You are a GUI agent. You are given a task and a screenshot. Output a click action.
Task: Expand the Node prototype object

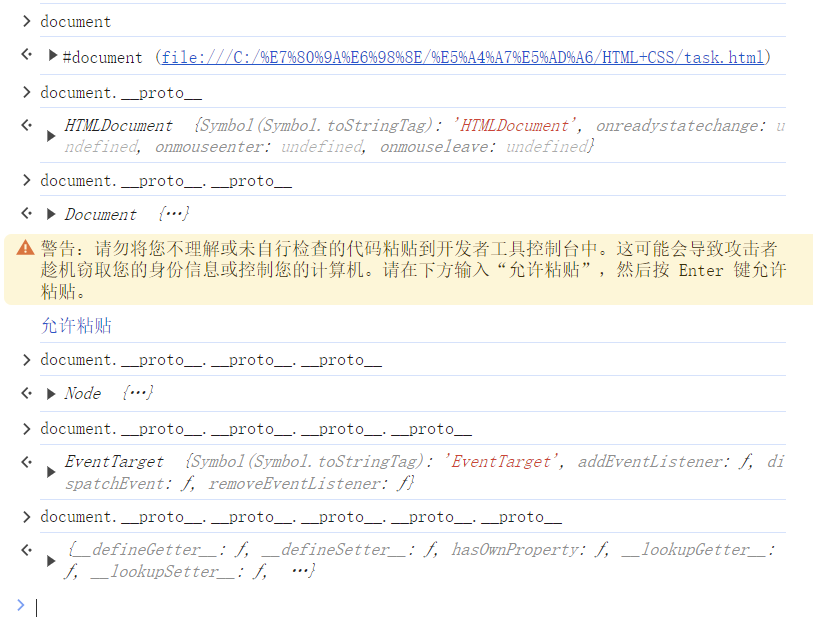[x=52, y=393]
